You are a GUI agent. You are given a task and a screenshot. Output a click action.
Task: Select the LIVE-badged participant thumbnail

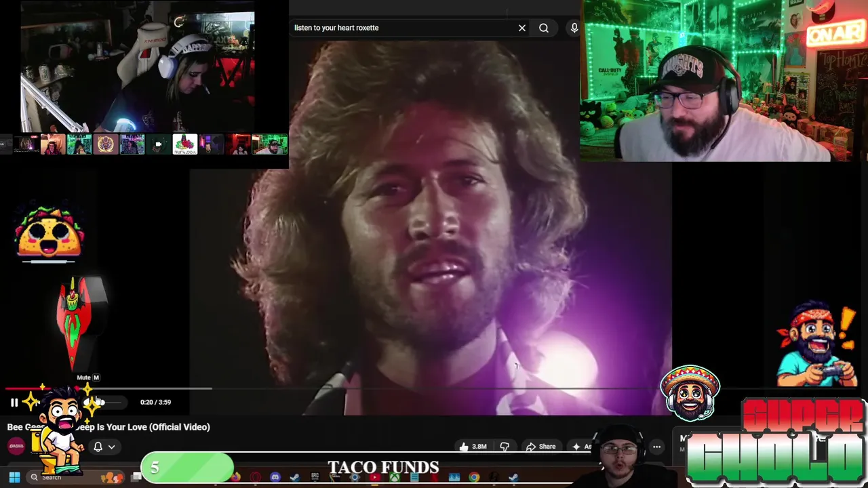tap(26, 144)
